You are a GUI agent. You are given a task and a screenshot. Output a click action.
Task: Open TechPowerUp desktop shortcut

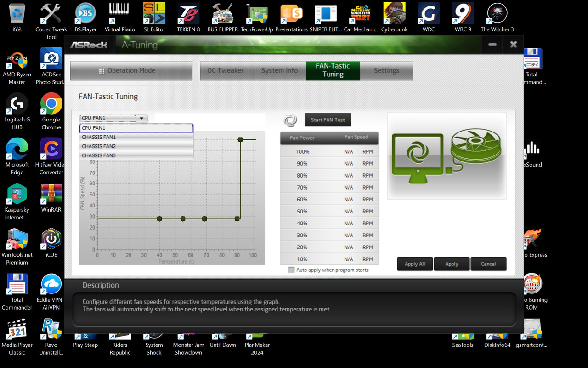(257, 17)
